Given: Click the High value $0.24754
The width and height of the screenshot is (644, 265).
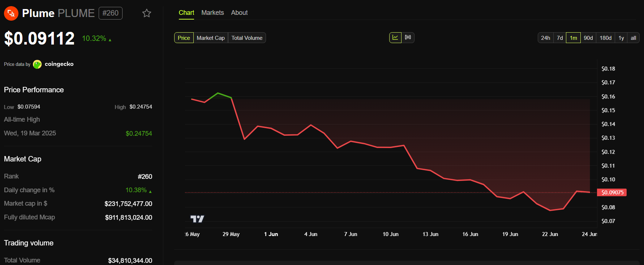Looking at the screenshot, I should [141, 107].
